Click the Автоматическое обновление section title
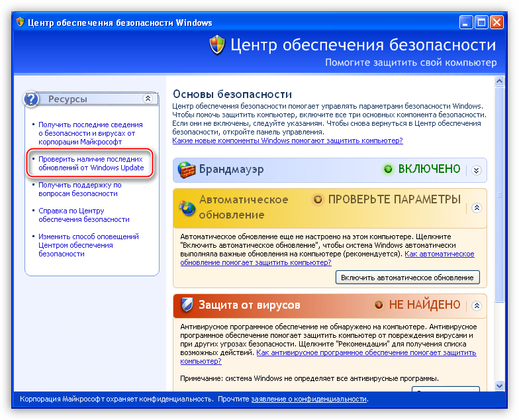Screen dimensions: 519x420 point(244,207)
